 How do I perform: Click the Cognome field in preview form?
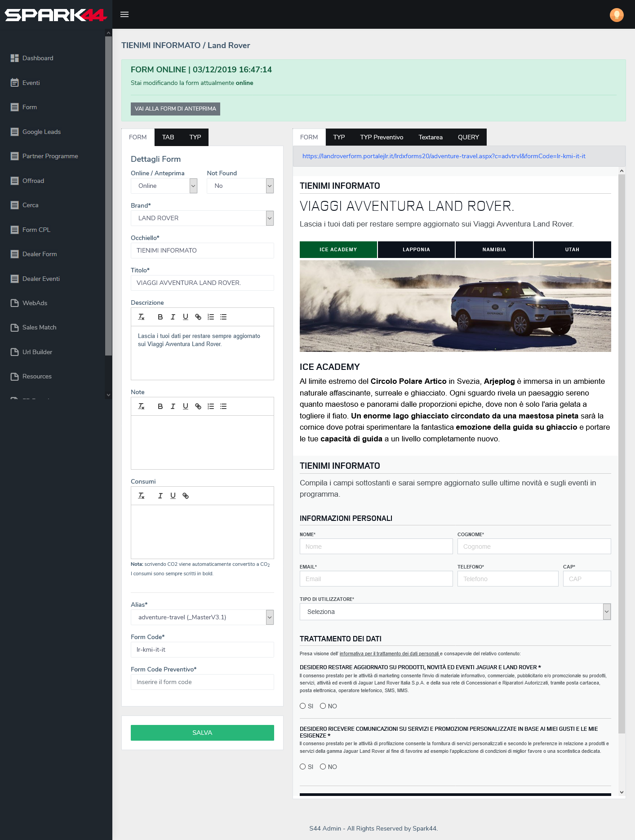pyautogui.click(x=534, y=547)
